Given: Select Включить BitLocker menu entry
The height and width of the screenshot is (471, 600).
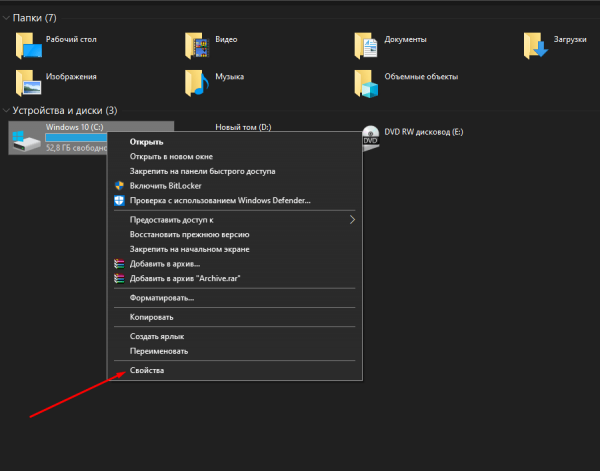Looking at the screenshot, I should [x=234, y=186].
